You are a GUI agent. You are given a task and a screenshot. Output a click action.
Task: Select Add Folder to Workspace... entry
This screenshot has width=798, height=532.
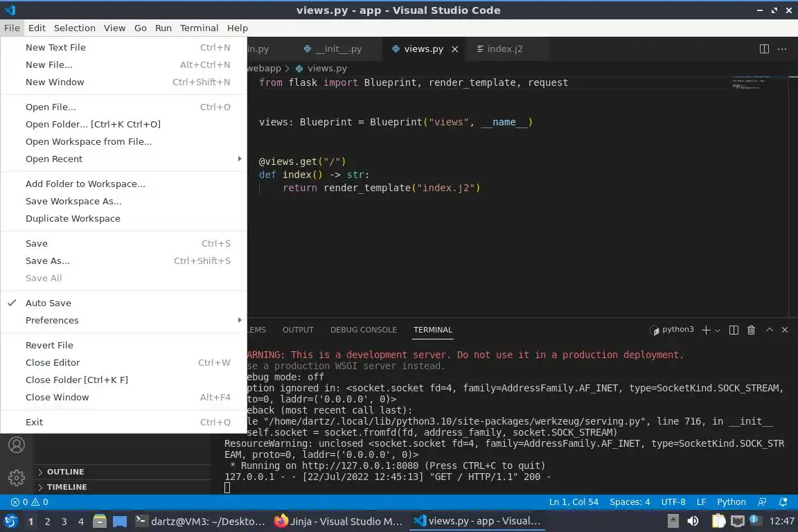[124, 184]
